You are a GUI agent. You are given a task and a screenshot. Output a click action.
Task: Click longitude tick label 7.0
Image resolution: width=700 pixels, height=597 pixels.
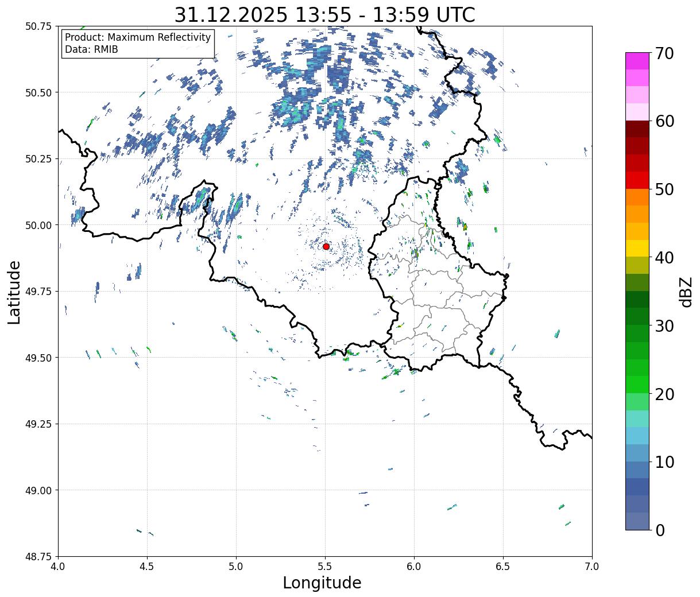[592, 567]
